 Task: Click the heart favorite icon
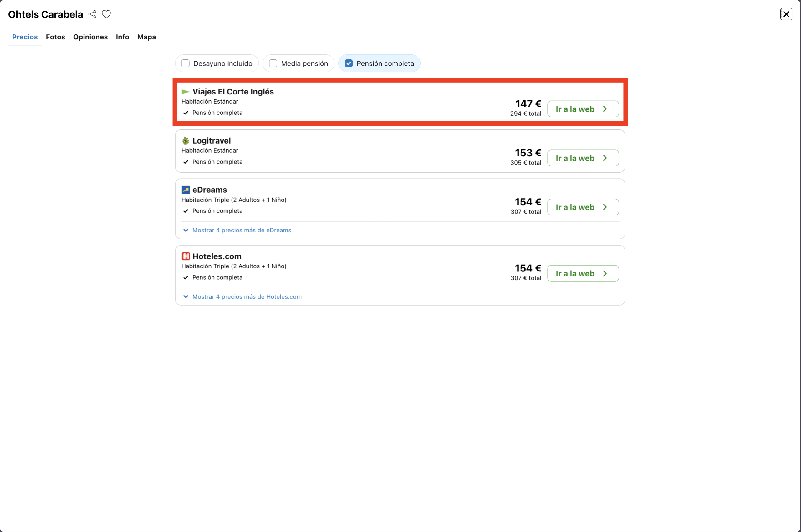pyautogui.click(x=106, y=14)
